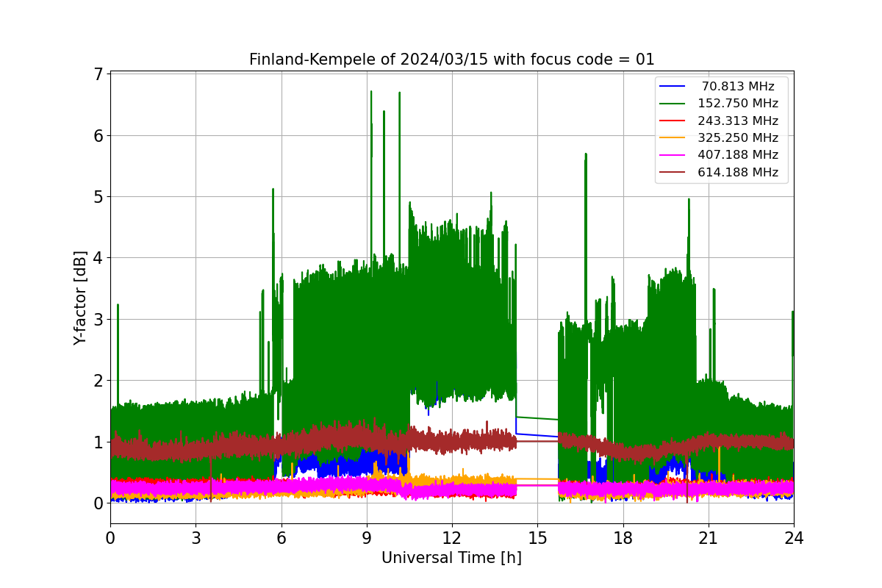Click the x-axis tick label '12'
Viewport: 882px width, 588px height.
[x=452, y=537]
